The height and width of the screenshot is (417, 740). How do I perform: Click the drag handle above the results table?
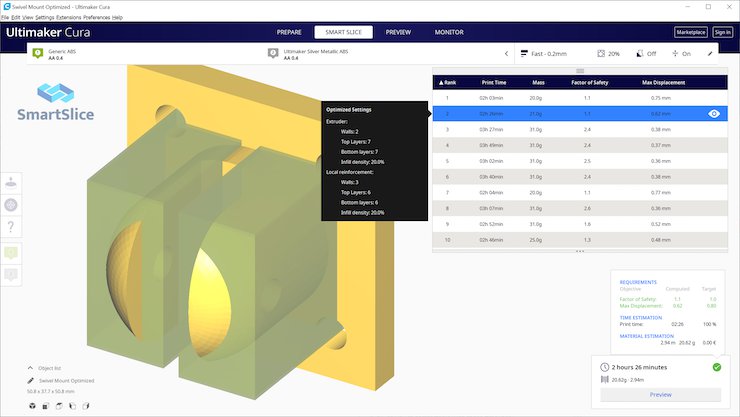pos(580,71)
